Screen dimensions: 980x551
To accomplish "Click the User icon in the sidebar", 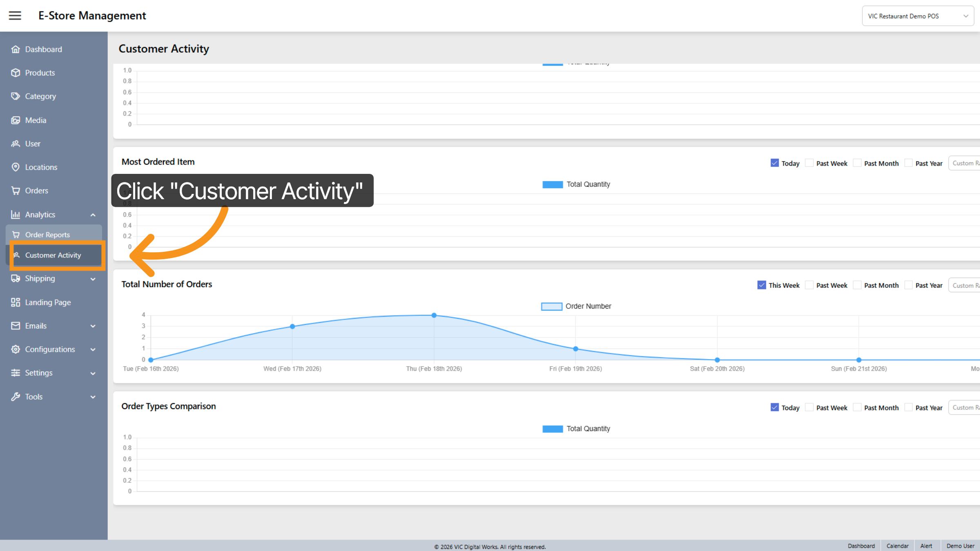I will [16, 143].
